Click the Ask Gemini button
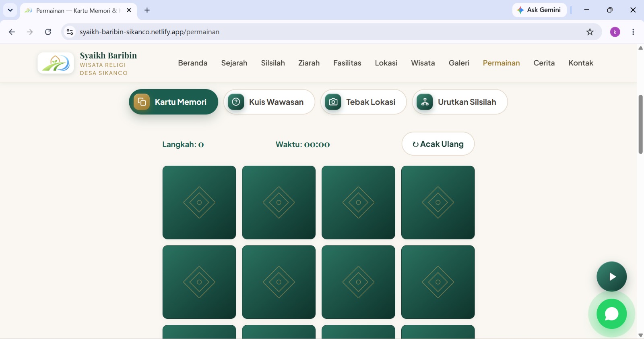The width and height of the screenshot is (644, 339). 539,10
